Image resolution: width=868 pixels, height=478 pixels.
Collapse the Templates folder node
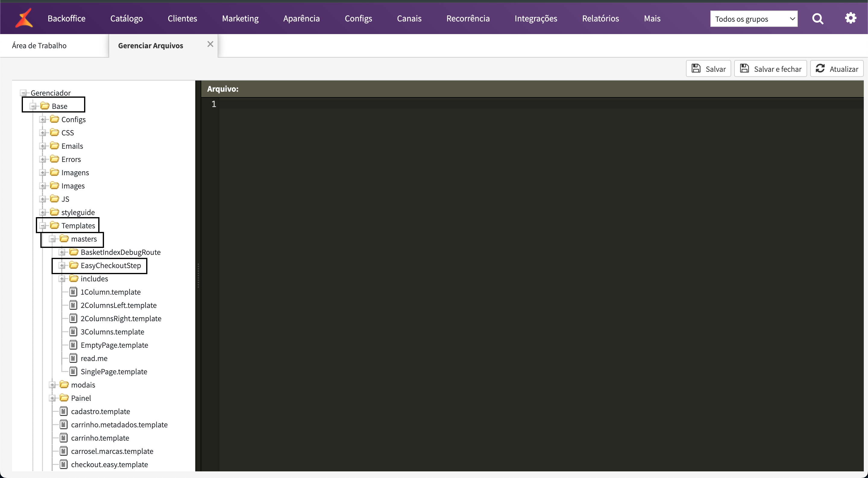tap(43, 226)
